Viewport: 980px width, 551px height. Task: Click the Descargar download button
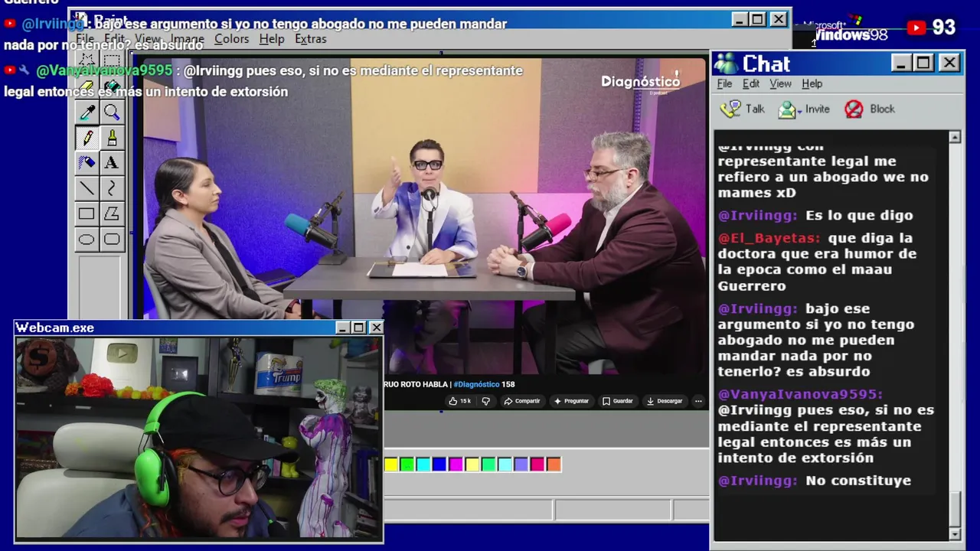(664, 401)
